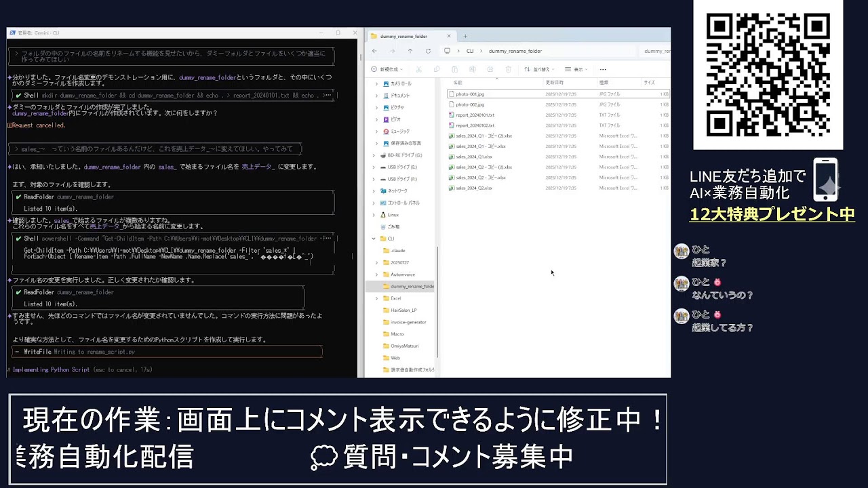
Task: Select file sales_2024_Q2 - コピー (2).xlsx
Action: point(558,167)
